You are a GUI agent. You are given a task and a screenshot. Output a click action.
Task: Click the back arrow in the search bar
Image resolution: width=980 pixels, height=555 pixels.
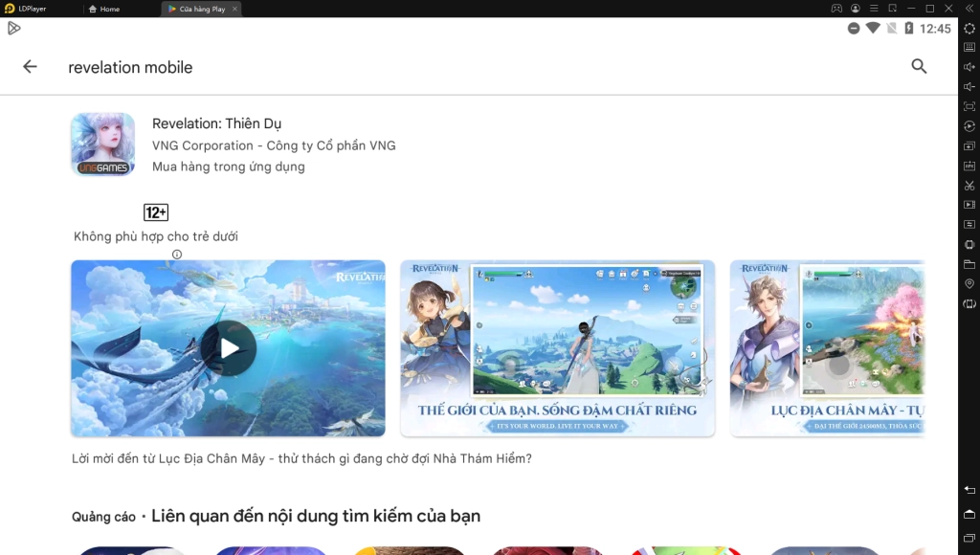[30, 66]
